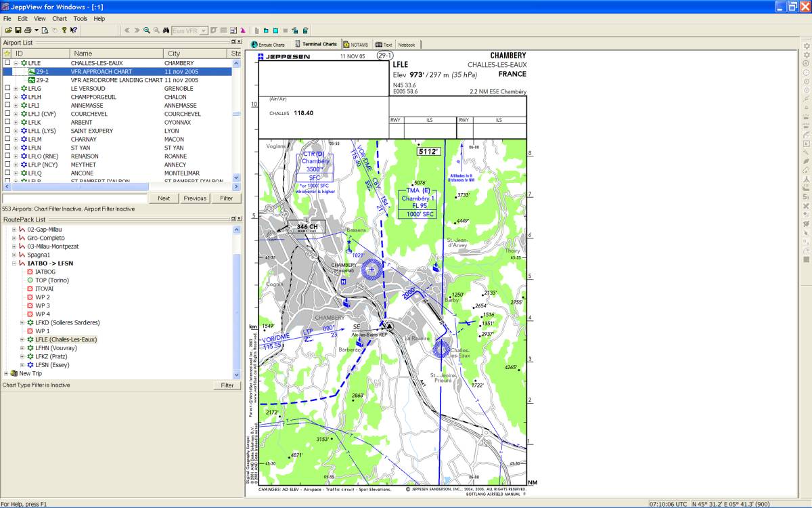Viewport: 812px width, 508px height.
Task: Click the Zoom Out magnifier icon
Action: click(x=156, y=30)
